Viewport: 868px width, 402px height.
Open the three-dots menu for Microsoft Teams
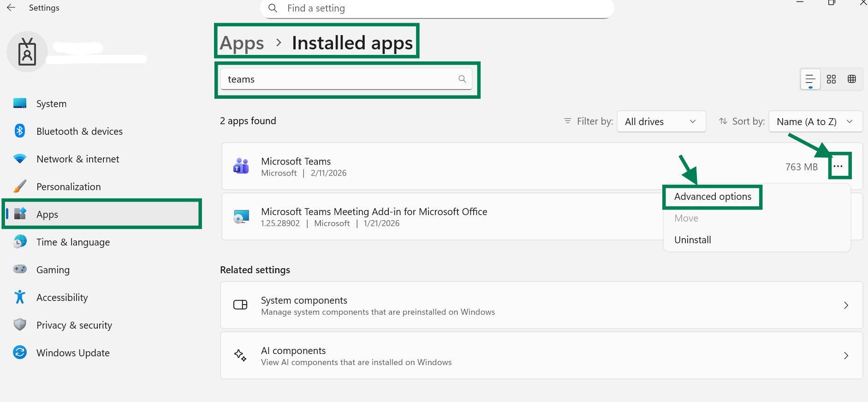(x=838, y=166)
